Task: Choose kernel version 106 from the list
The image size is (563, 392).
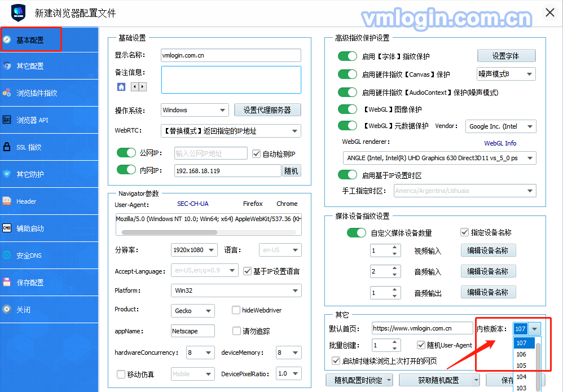Action: tap(524, 354)
